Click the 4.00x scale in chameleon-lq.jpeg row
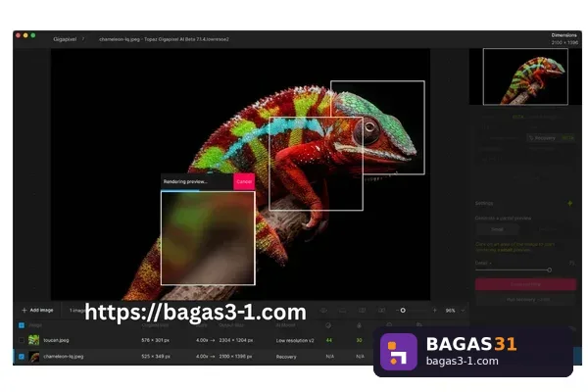The image size is (588, 392). coord(202,357)
